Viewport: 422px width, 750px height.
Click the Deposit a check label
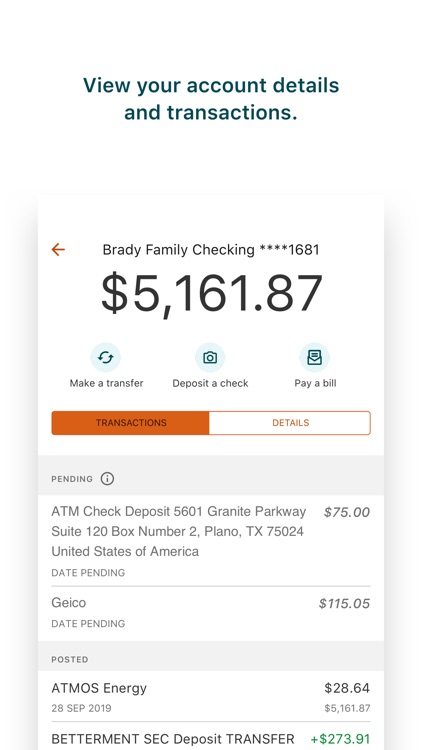coord(211,383)
